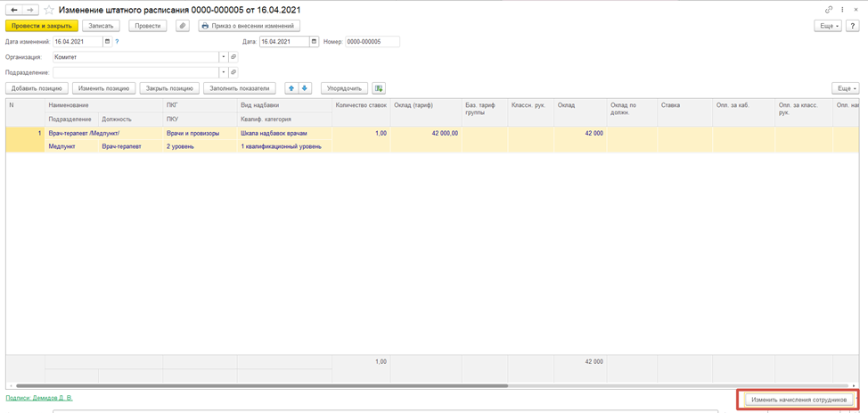Select the 1 квалификационный уровень cell
This screenshot has width=868, height=413.
point(284,146)
